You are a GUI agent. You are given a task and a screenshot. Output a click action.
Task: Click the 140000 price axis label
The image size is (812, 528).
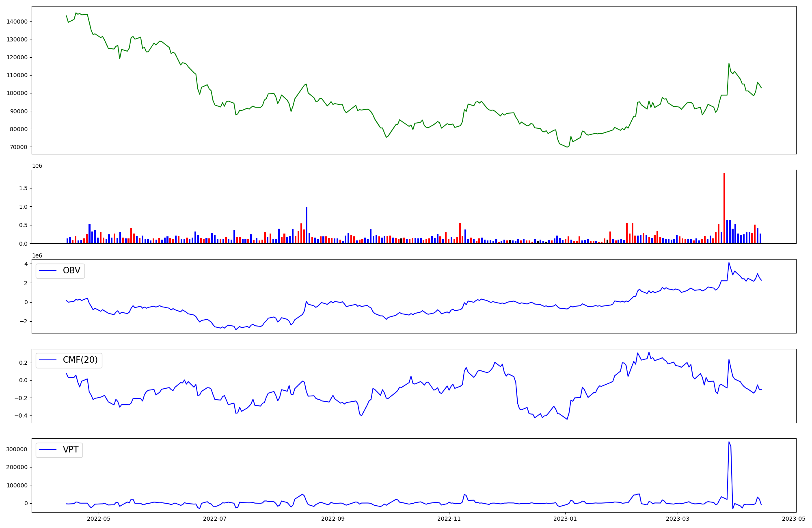point(17,22)
